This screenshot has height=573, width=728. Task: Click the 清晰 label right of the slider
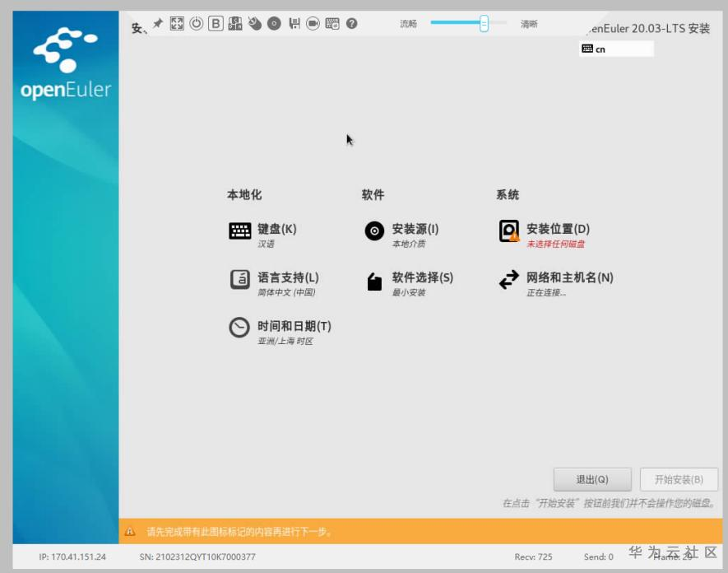[x=529, y=24]
